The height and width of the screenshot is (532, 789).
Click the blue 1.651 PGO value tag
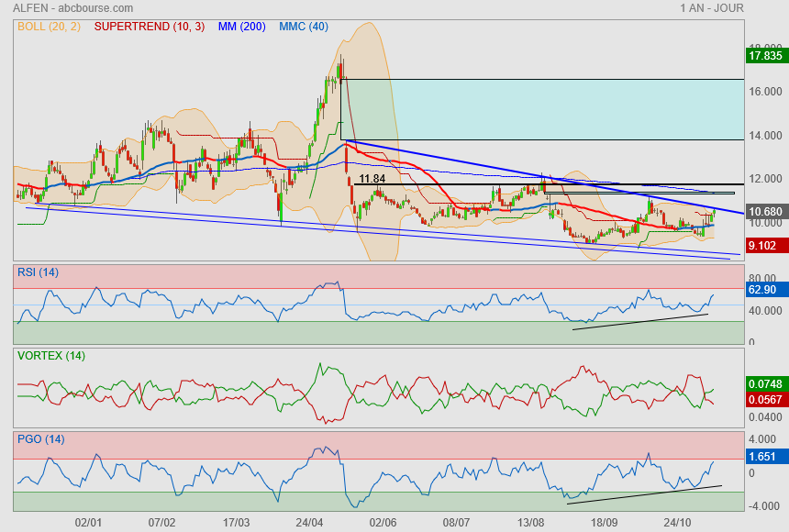762,456
